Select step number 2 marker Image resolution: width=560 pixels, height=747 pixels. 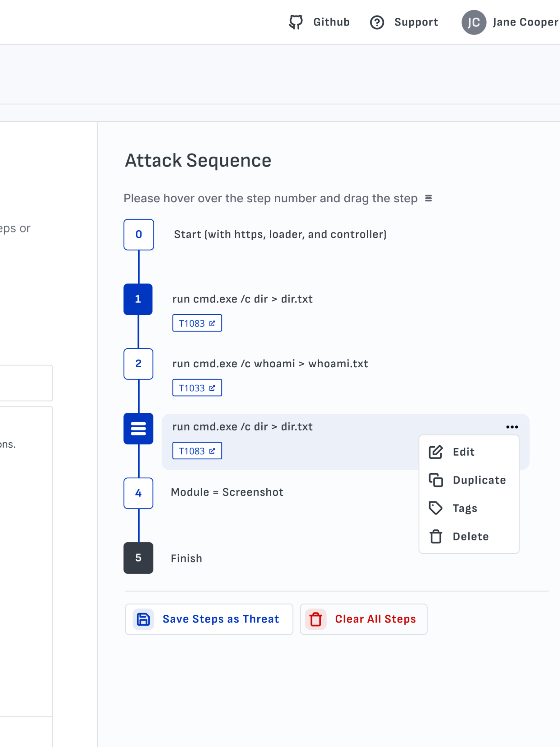(138, 364)
